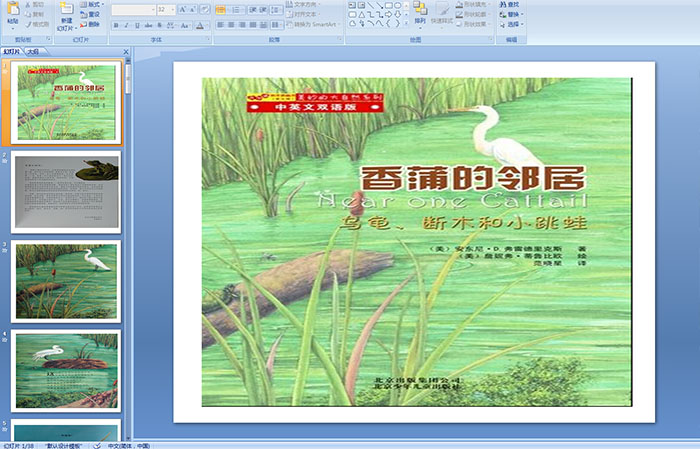Open the Quick Styles (快速样式) menu
This screenshot has height=449, width=700.
442,13
